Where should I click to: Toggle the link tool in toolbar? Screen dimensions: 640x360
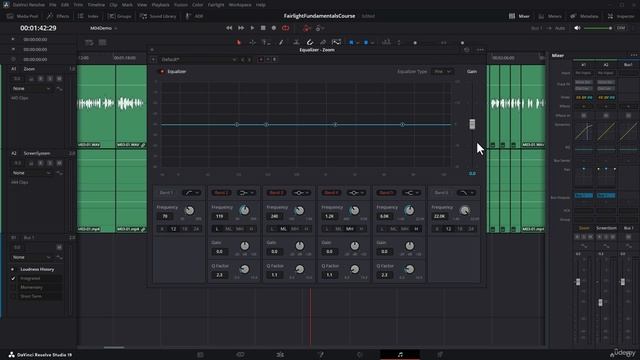coord(323,42)
